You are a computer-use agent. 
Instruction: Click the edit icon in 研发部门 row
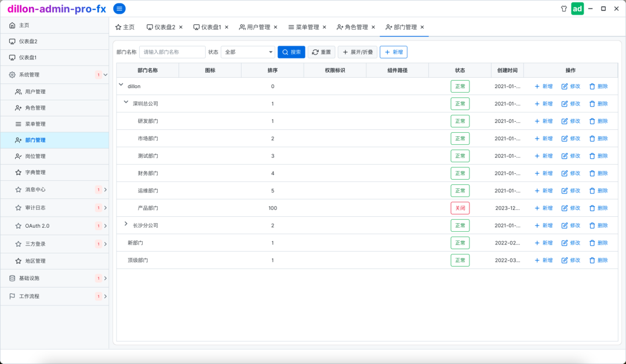click(x=565, y=121)
